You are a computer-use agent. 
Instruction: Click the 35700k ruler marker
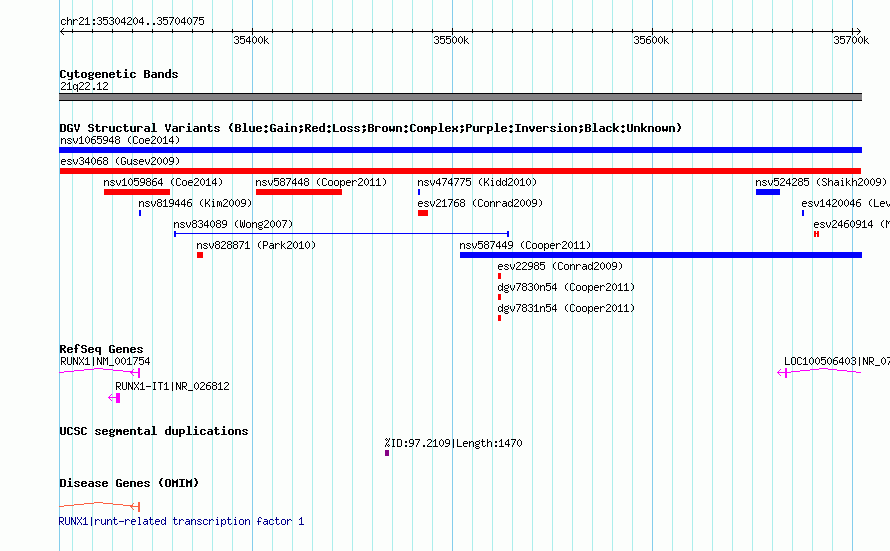pos(851,40)
